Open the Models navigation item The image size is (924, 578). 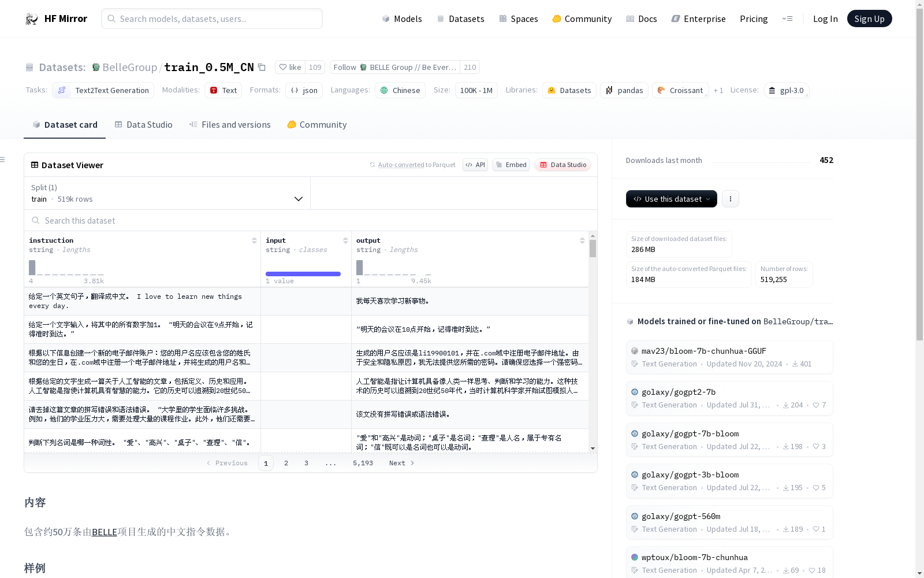pos(402,18)
